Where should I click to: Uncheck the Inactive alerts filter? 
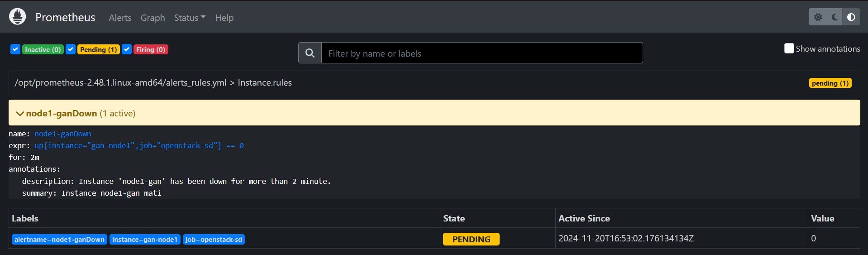15,49
